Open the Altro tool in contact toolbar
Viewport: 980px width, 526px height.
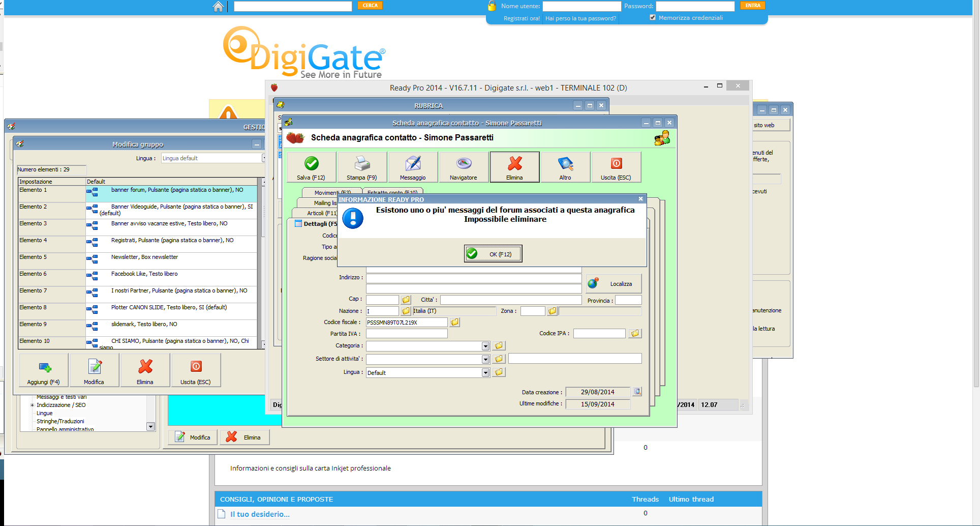(565, 167)
